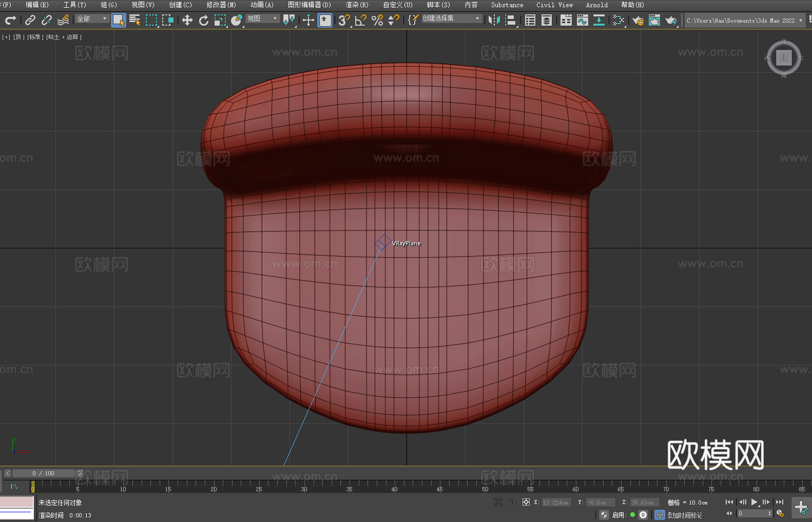
Task: Choose the Rectangular Selection Region tool
Action: (x=151, y=20)
